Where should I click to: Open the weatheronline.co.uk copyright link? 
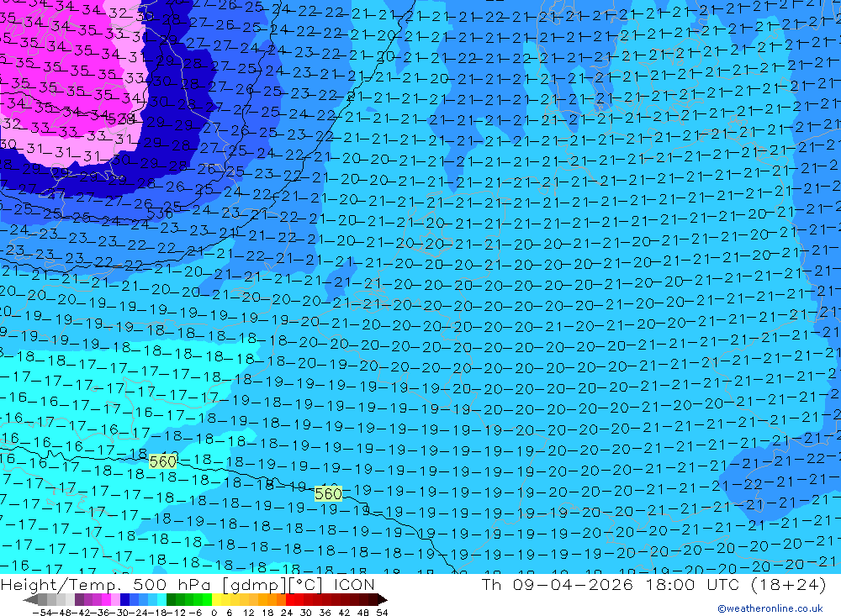click(x=770, y=608)
